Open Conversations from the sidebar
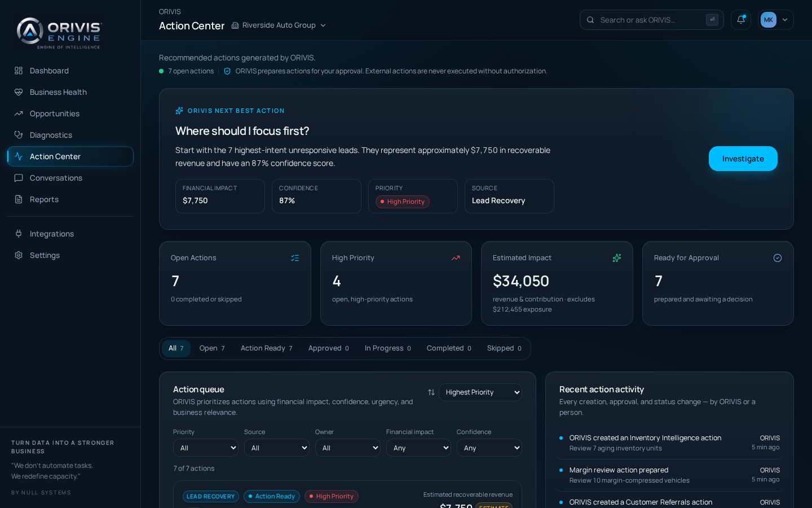This screenshot has height=508, width=812. tap(70, 178)
